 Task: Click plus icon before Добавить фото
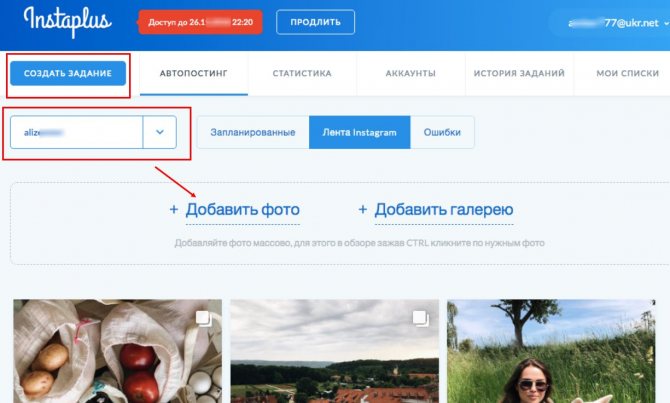pyautogui.click(x=173, y=209)
